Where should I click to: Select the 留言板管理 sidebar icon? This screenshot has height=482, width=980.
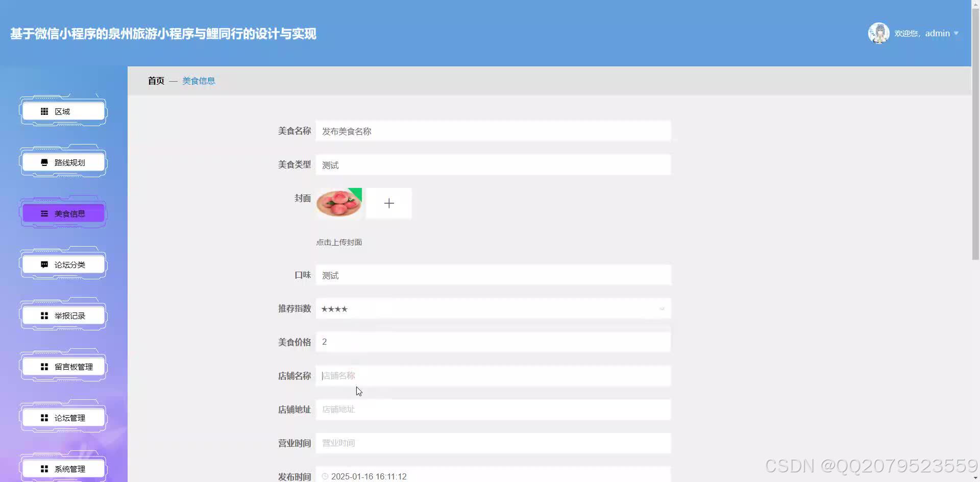(44, 366)
